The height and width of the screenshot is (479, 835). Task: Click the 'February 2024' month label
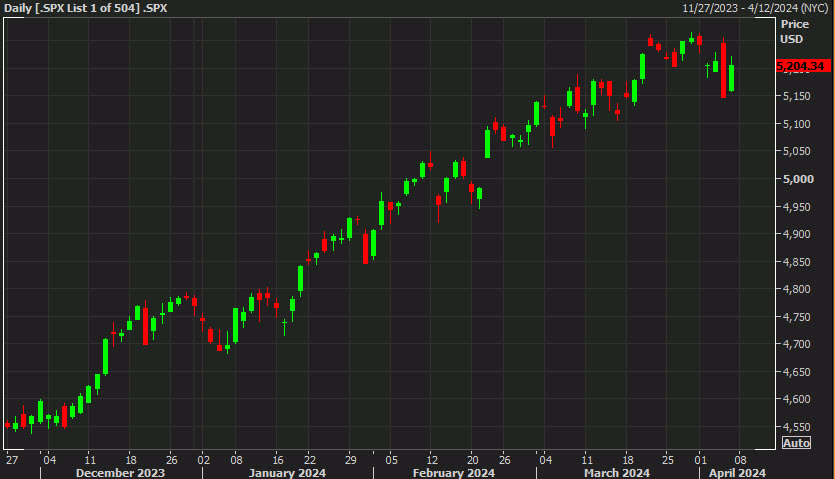click(x=454, y=473)
